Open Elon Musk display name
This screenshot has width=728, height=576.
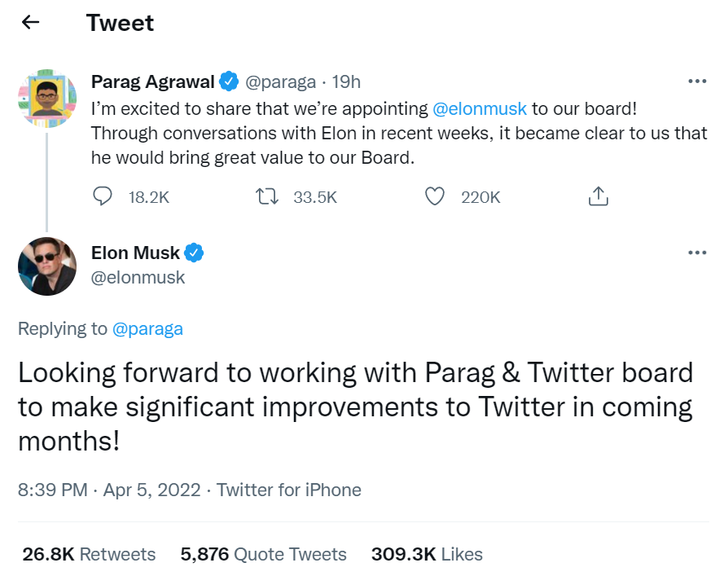(x=135, y=253)
